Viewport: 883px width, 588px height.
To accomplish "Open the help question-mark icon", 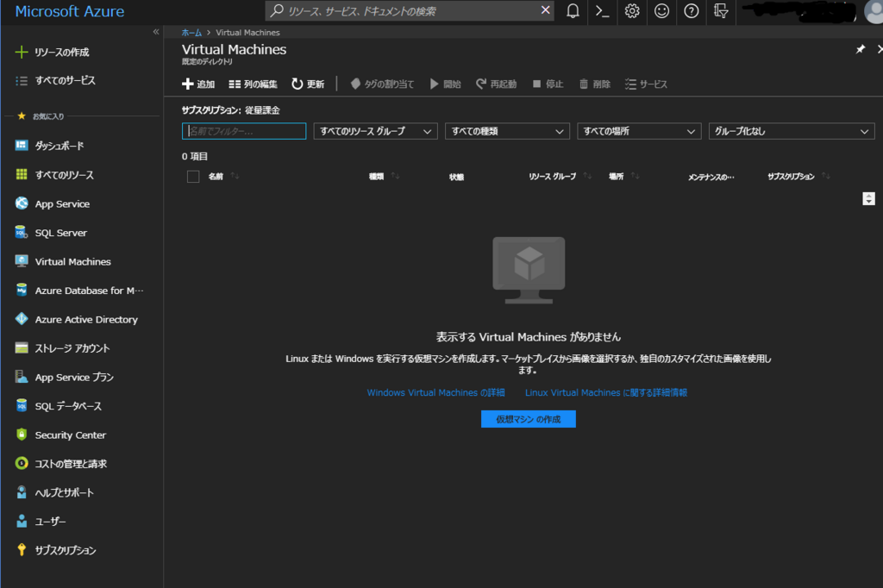I will click(x=691, y=12).
